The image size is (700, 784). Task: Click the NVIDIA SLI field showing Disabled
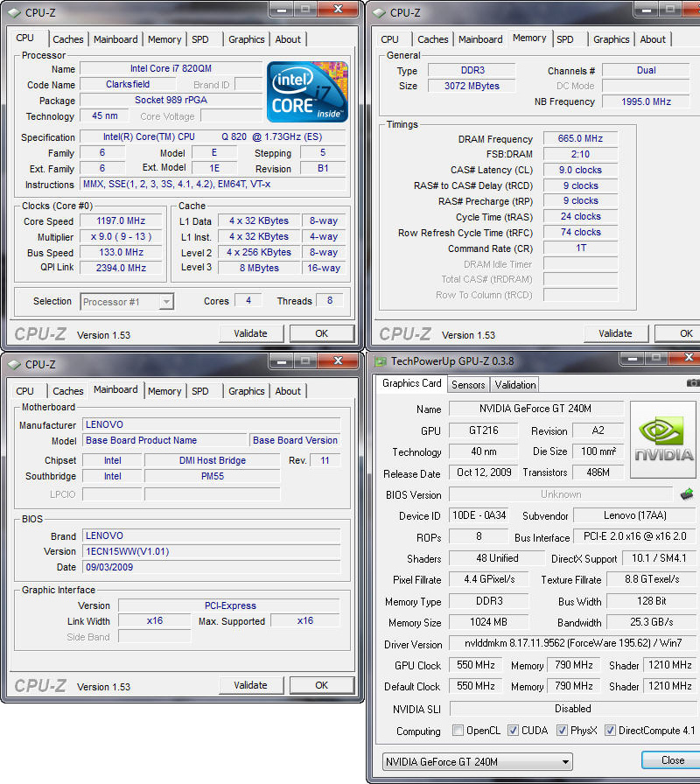coord(572,709)
